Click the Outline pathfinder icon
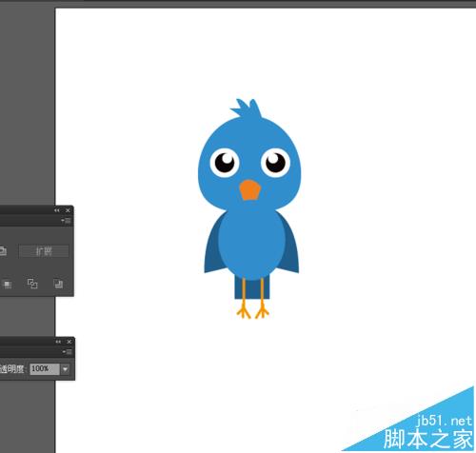Screen dimensions: 476x453 point(32,284)
